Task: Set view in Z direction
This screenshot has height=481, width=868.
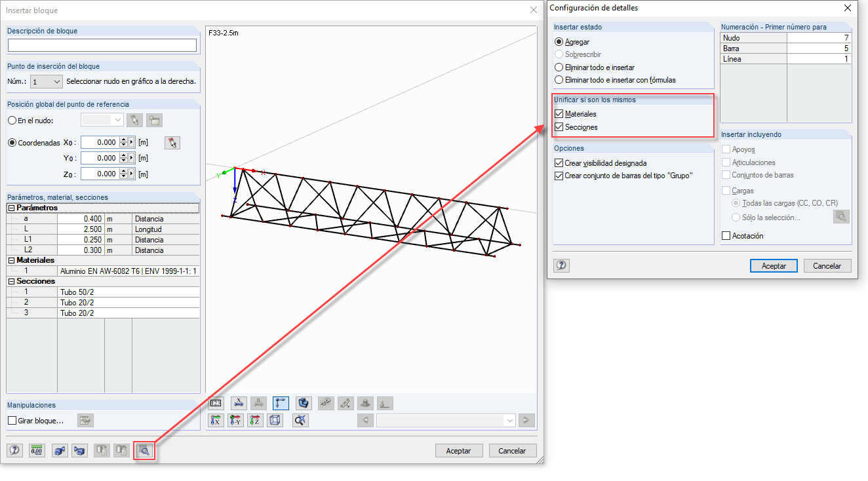Action: [x=257, y=420]
